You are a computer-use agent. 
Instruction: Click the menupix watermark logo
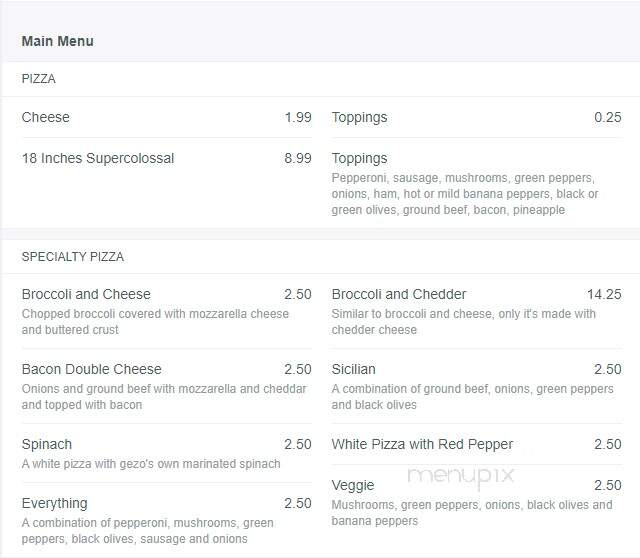point(461,476)
